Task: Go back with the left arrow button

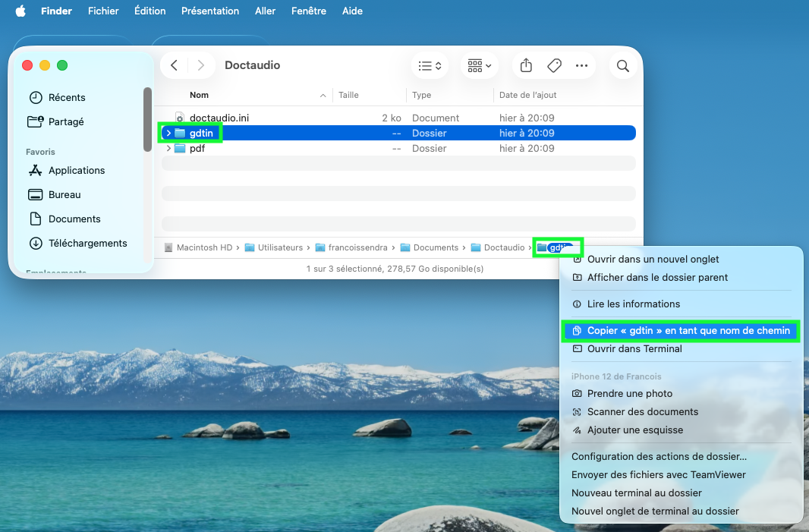Action: click(175, 65)
